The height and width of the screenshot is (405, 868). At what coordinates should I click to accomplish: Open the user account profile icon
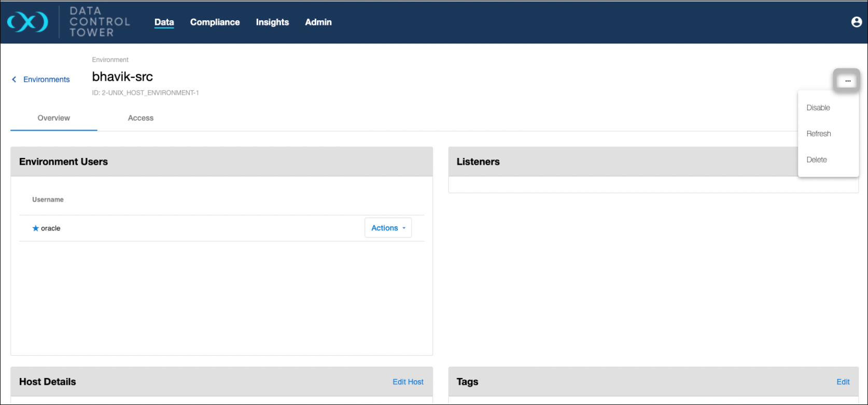856,22
